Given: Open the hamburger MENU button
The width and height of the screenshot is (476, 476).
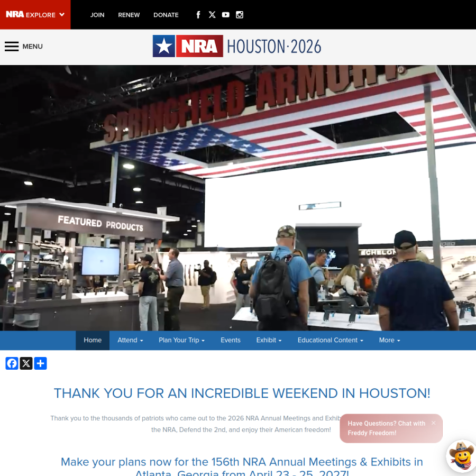Looking at the screenshot, I should click(24, 47).
